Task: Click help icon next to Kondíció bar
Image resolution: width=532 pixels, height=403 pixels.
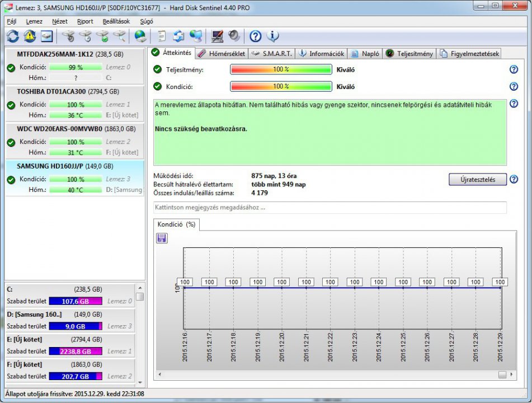Action: pyautogui.click(x=514, y=87)
